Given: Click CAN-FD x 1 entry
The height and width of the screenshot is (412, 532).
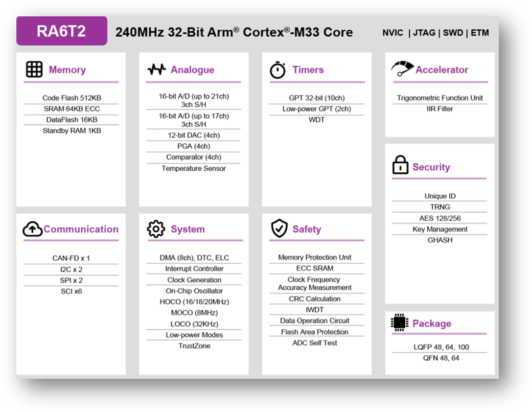Looking at the screenshot, I should (71, 258).
